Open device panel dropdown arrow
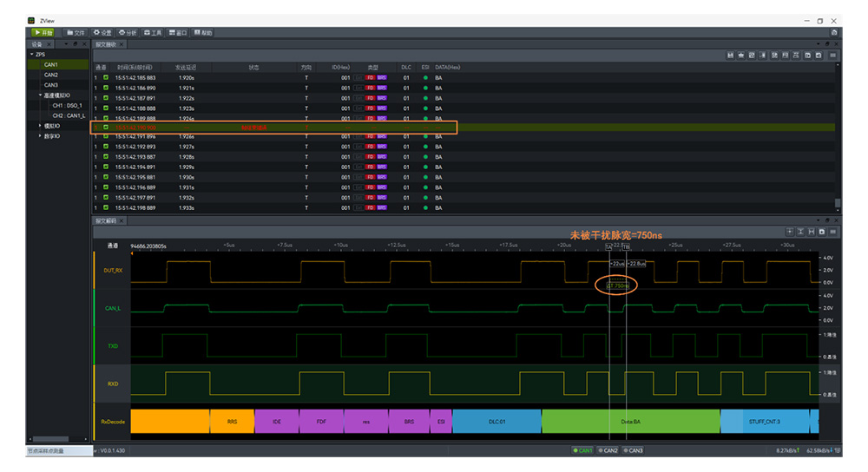The height and width of the screenshot is (472, 868). 67,44
